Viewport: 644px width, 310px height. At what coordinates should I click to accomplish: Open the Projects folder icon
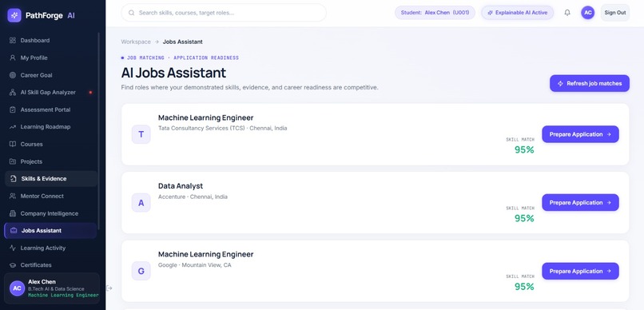click(13, 161)
